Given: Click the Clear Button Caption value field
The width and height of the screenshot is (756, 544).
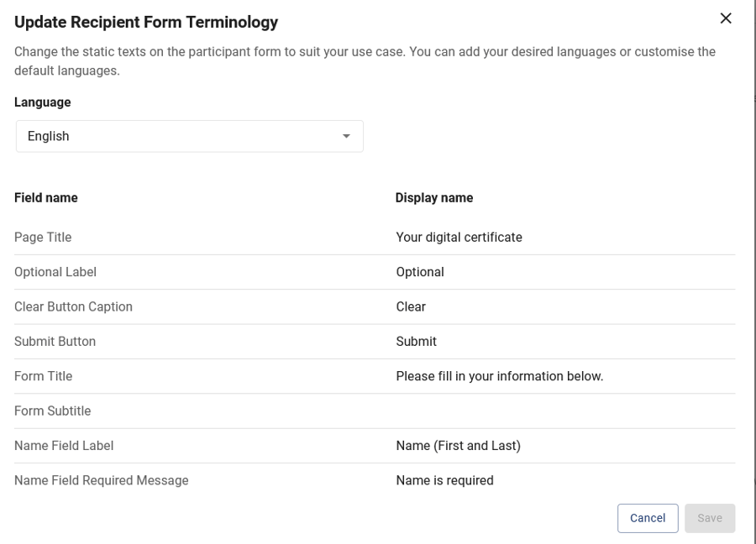Looking at the screenshot, I should (x=411, y=306).
